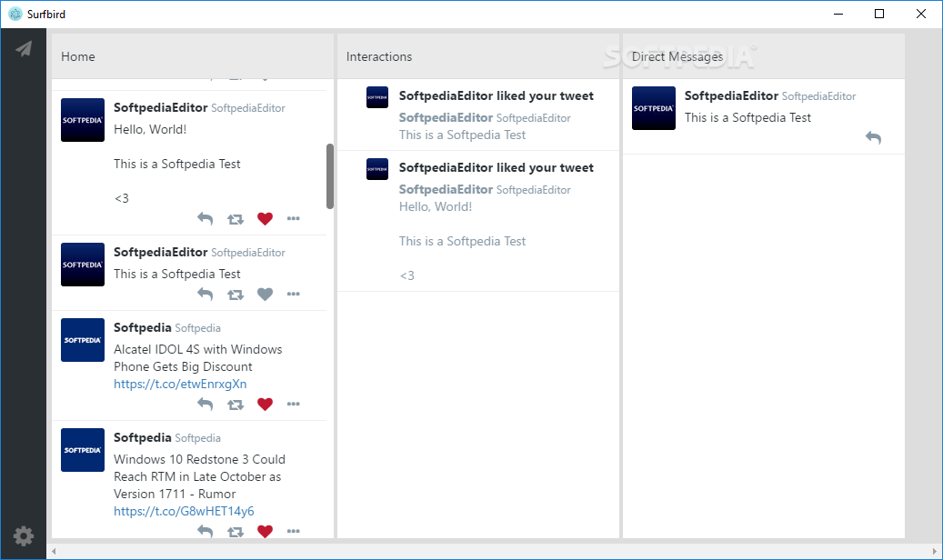
Task: Reply to the direct message from SoftpediaEditor
Action: tap(873, 138)
